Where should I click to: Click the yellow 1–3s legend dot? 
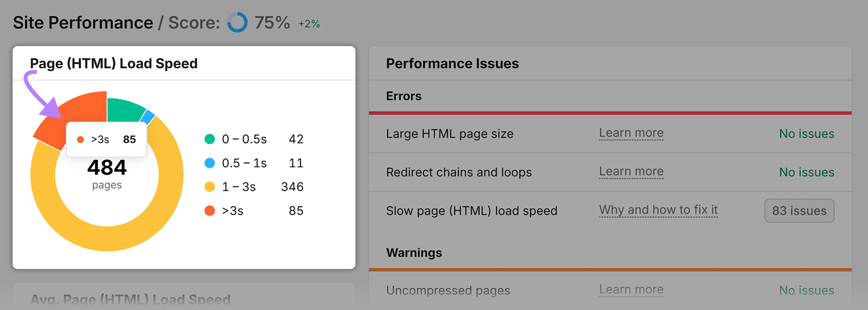tap(210, 187)
